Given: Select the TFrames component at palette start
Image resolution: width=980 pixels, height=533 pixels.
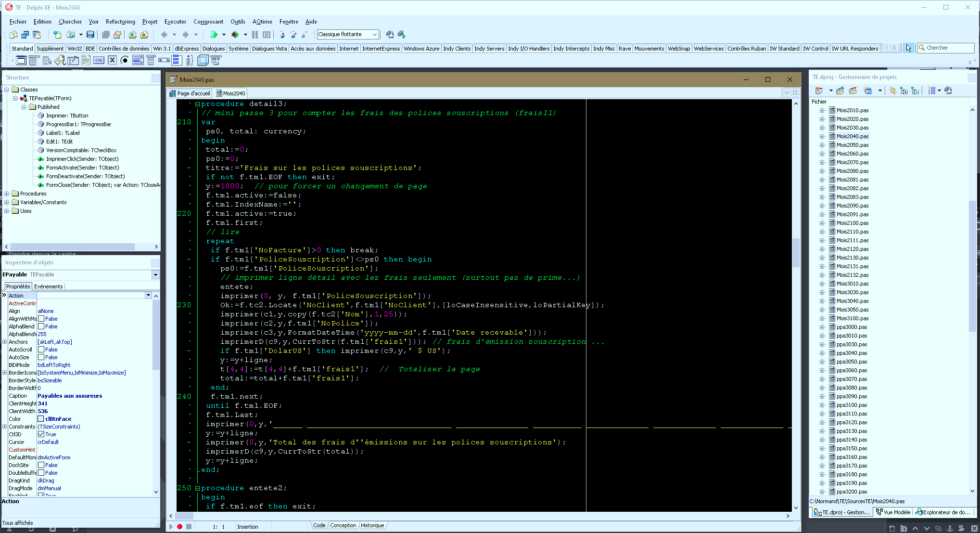Looking at the screenshot, I should click(x=21, y=60).
